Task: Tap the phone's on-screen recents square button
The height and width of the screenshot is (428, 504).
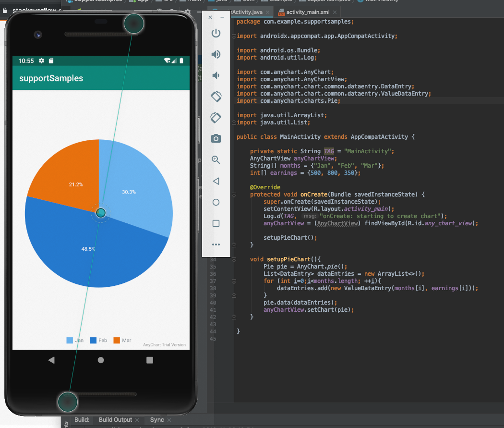Action: click(150, 360)
